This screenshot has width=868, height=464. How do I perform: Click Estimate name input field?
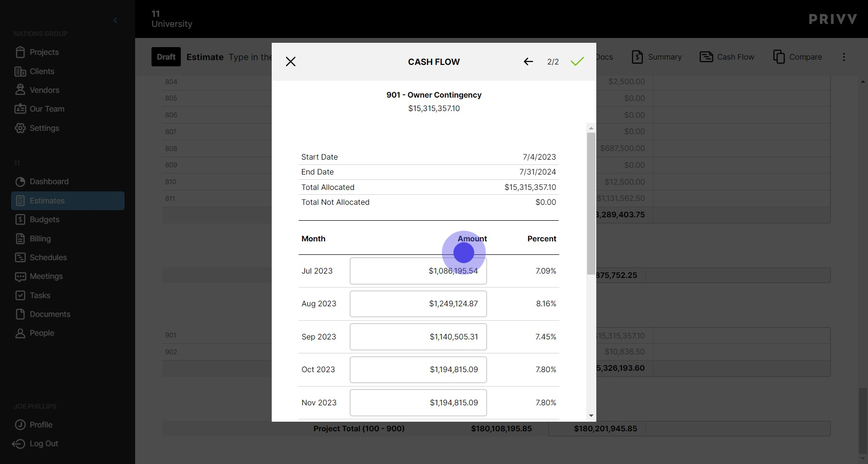click(x=250, y=57)
